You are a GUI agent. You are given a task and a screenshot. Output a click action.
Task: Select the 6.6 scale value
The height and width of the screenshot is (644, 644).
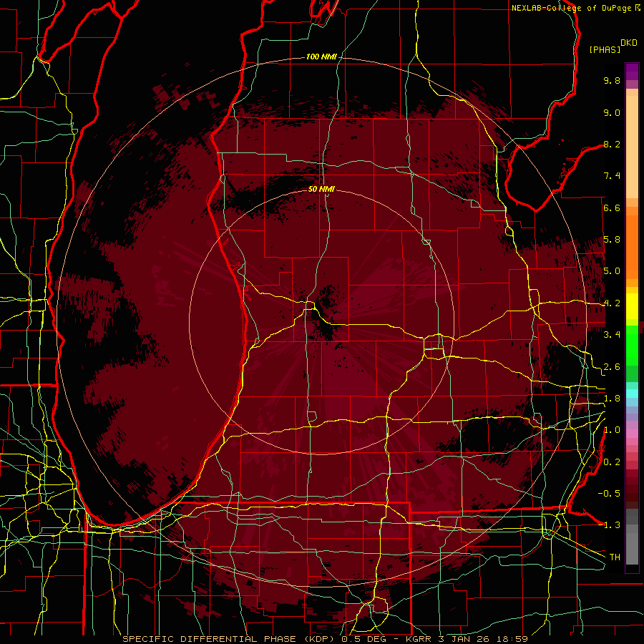click(612, 208)
